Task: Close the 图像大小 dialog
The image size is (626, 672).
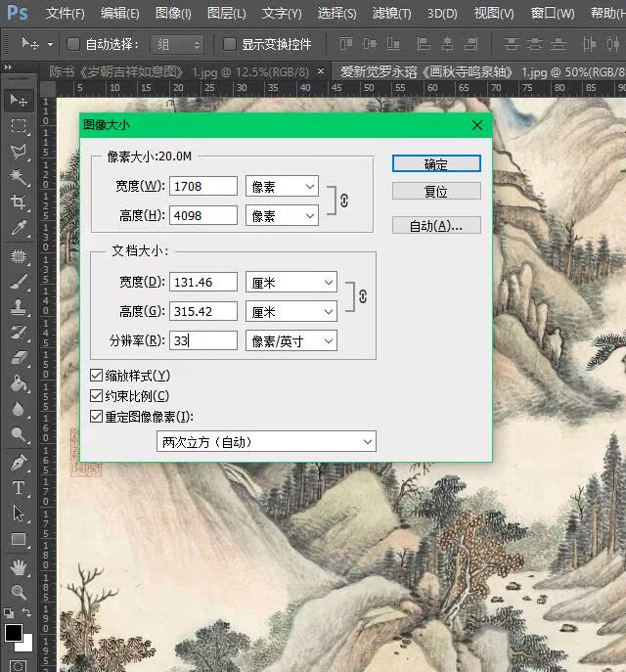Action: click(477, 125)
